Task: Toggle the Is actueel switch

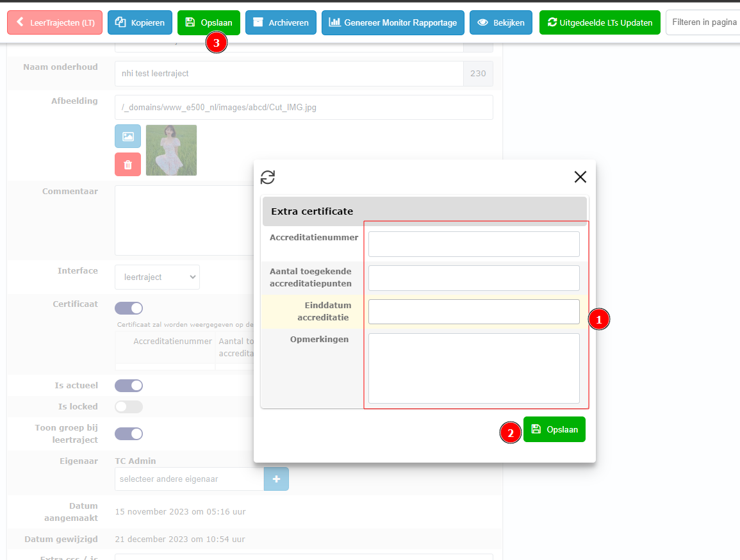Action: [129, 386]
